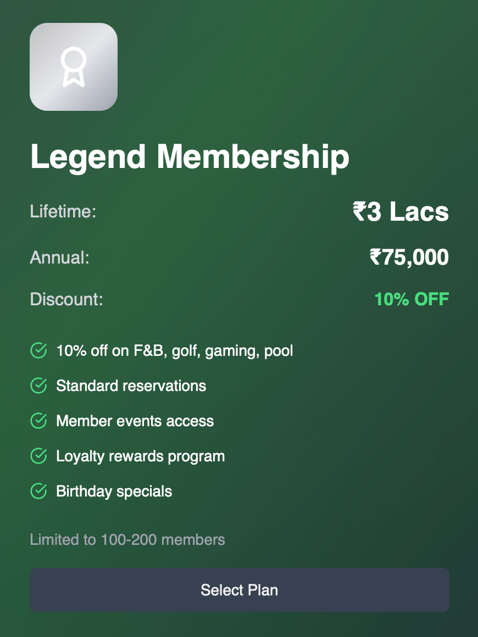
Task: Click the Standard reservations feature text
Action: pos(131,386)
